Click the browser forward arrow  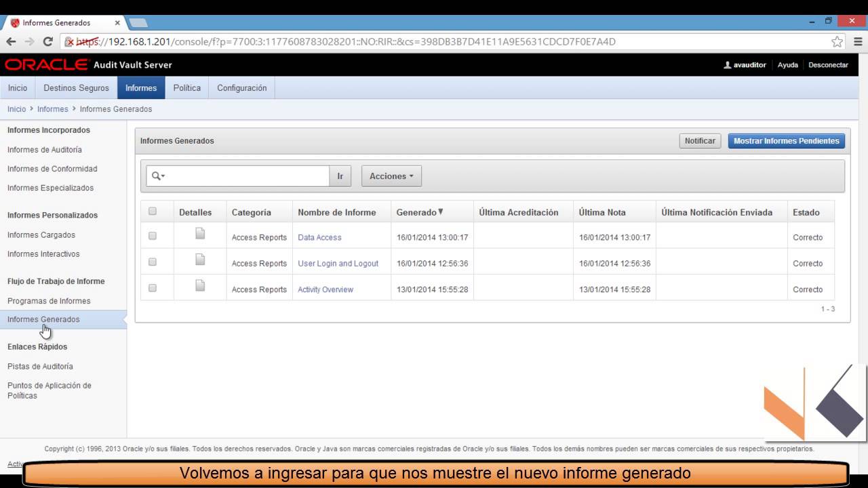[29, 41]
